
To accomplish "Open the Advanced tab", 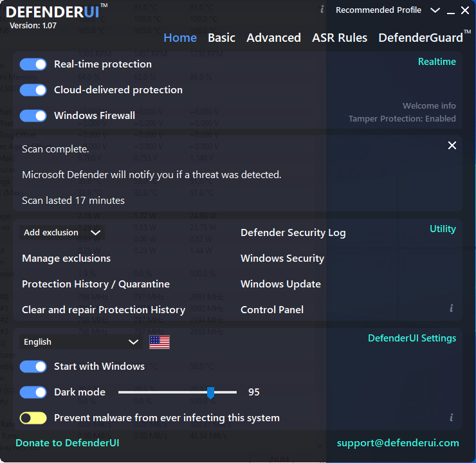I will (273, 38).
